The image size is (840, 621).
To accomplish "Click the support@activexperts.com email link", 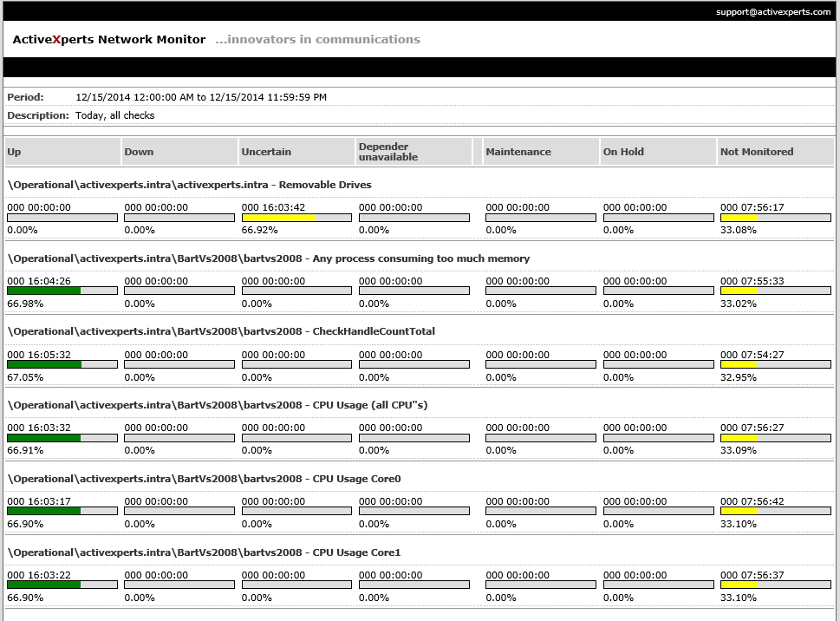I will pos(772,12).
